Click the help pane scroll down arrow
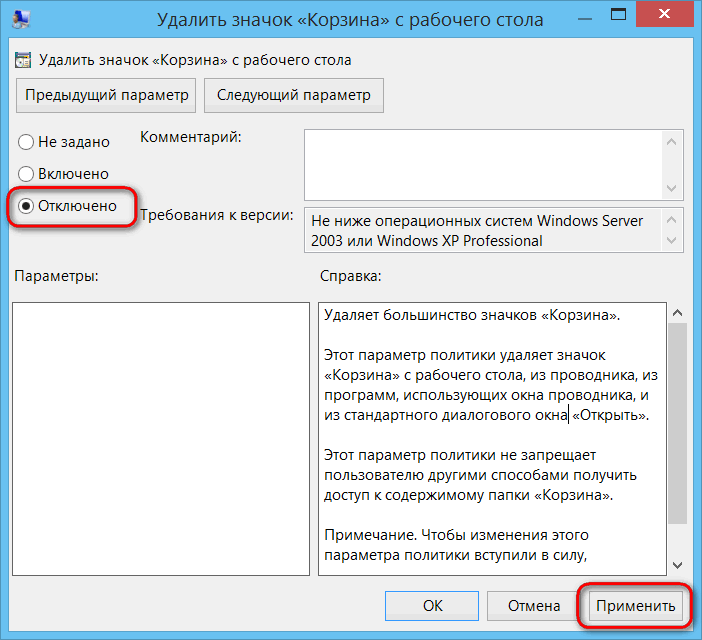 (x=677, y=565)
